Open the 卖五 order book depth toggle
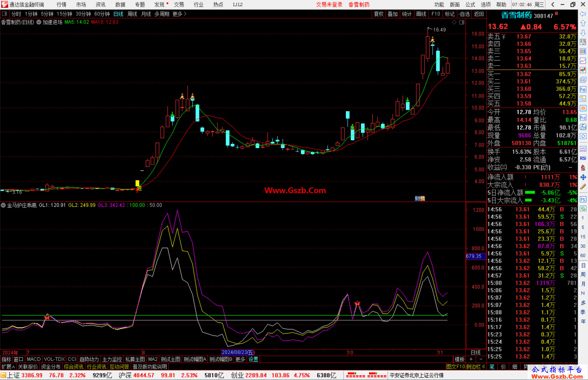This screenshot has height=380, width=588. (504, 37)
